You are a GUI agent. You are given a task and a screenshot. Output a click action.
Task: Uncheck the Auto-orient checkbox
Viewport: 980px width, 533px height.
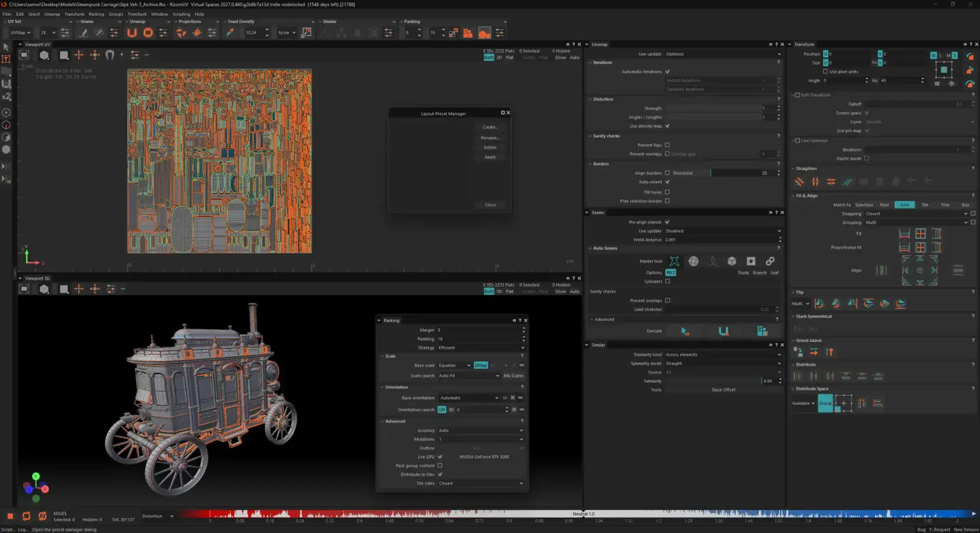[x=667, y=182]
